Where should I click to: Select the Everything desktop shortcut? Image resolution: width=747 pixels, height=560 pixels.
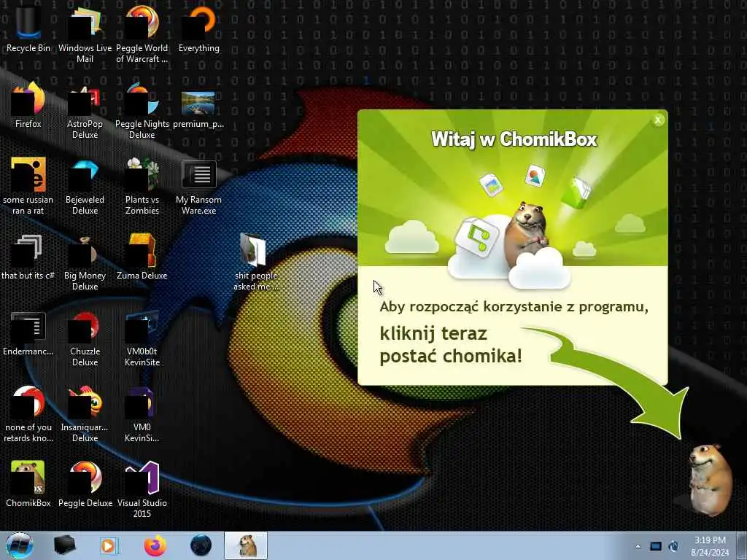199,29
